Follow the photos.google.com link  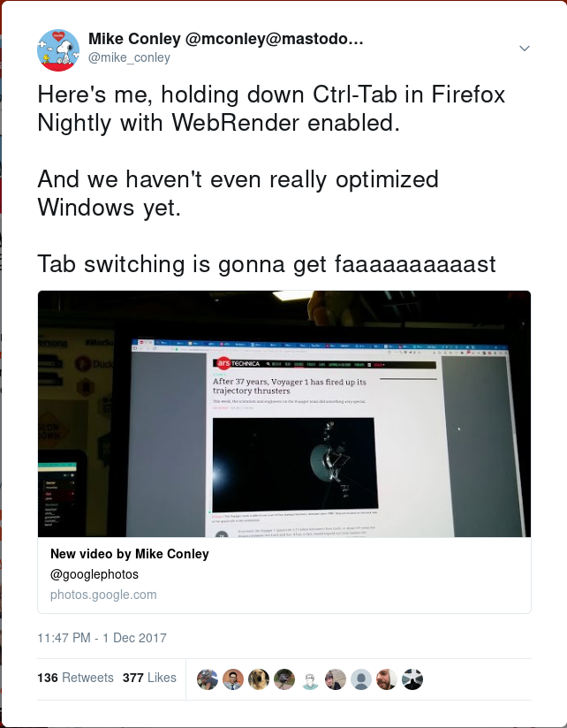coord(103,595)
